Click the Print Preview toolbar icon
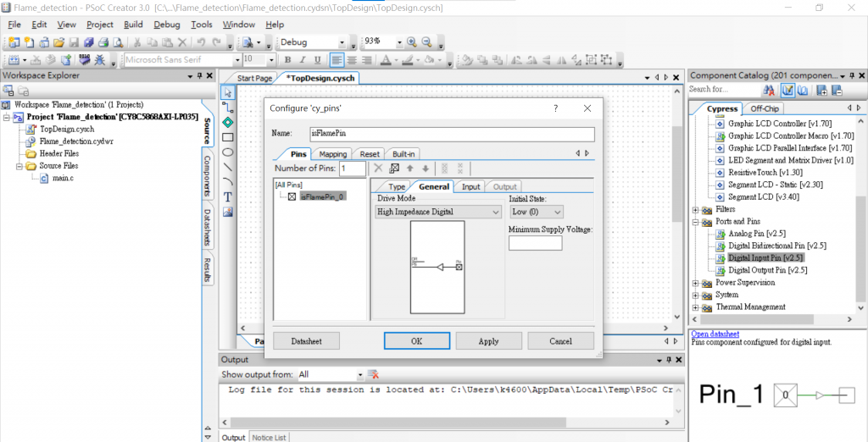The height and width of the screenshot is (442, 868). click(x=118, y=42)
